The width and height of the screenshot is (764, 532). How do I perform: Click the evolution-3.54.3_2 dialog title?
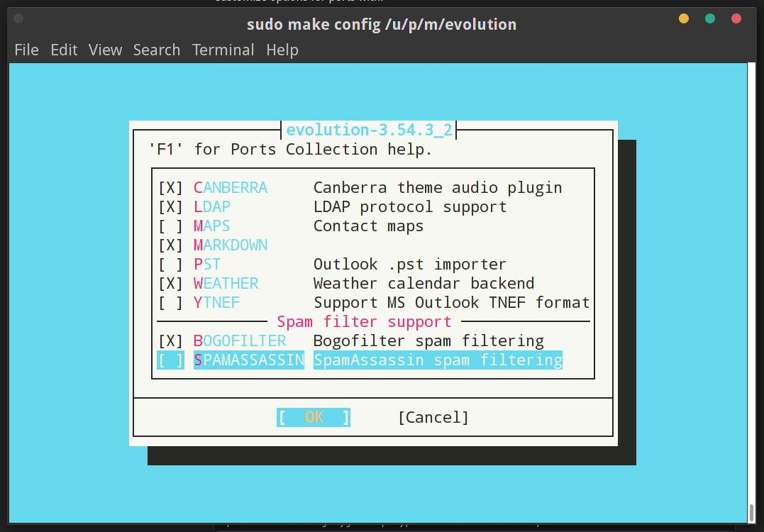click(x=369, y=130)
